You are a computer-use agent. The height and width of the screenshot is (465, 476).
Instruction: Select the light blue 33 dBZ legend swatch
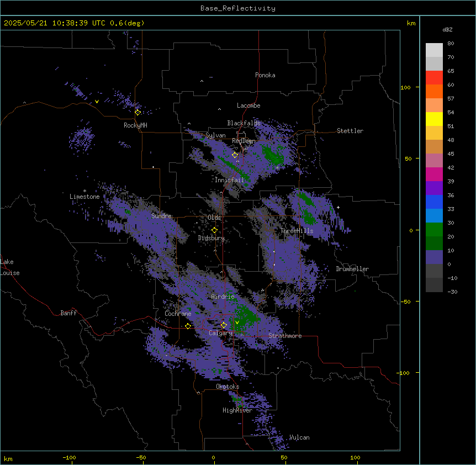tap(434, 216)
